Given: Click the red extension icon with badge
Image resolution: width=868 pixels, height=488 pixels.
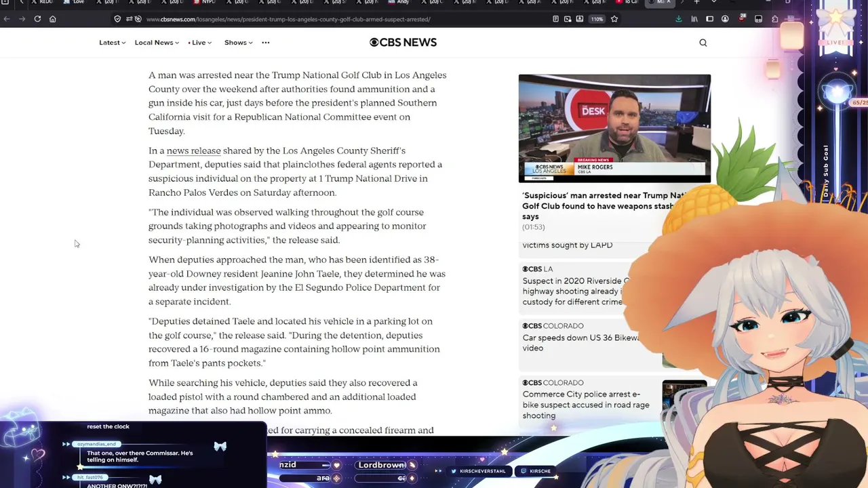Looking at the screenshot, I should click(742, 18).
